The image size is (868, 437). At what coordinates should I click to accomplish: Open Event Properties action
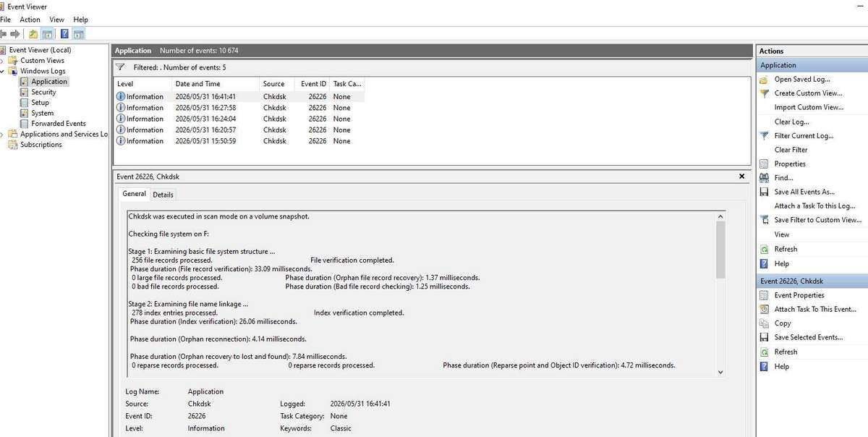pyautogui.click(x=799, y=295)
